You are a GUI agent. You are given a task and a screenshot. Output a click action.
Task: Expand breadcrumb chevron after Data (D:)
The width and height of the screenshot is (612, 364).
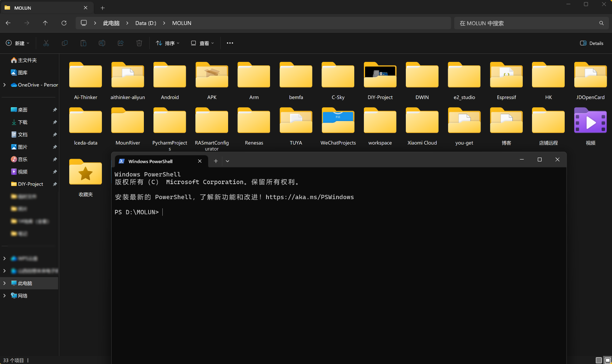pos(164,23)
